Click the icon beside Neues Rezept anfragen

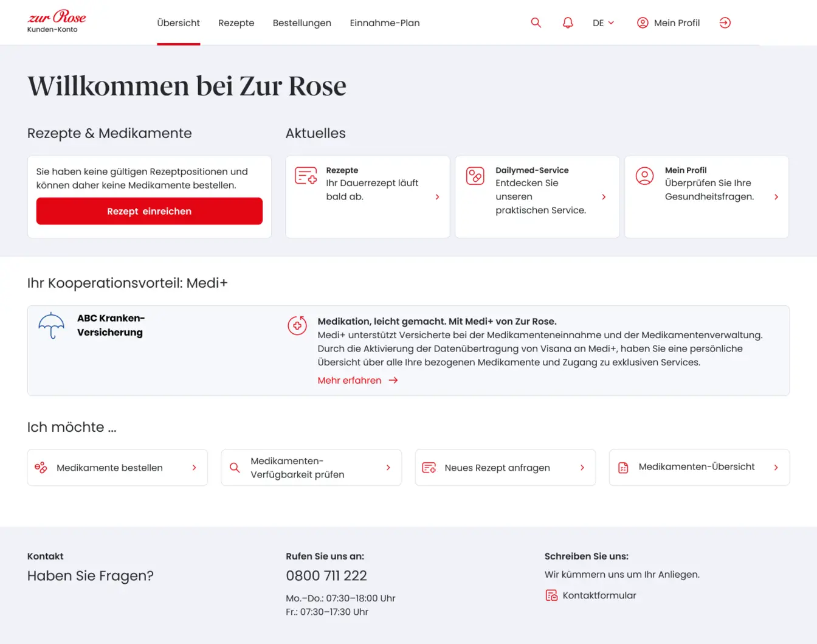coord(429,468)
